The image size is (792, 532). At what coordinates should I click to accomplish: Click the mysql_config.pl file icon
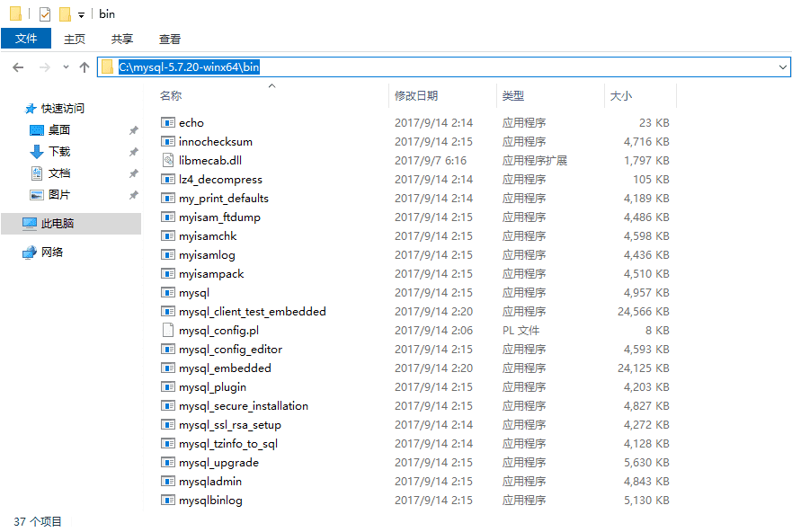click(168, 330)
